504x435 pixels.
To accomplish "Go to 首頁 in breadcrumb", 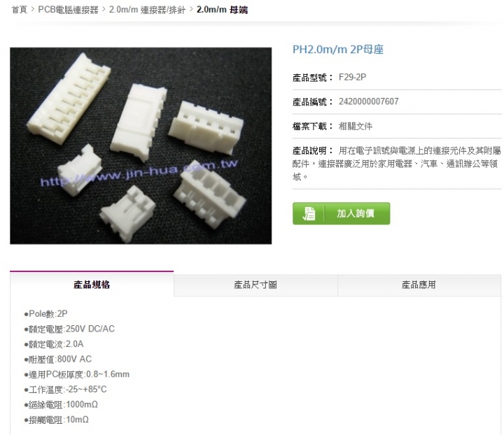I will coord(20,10).
